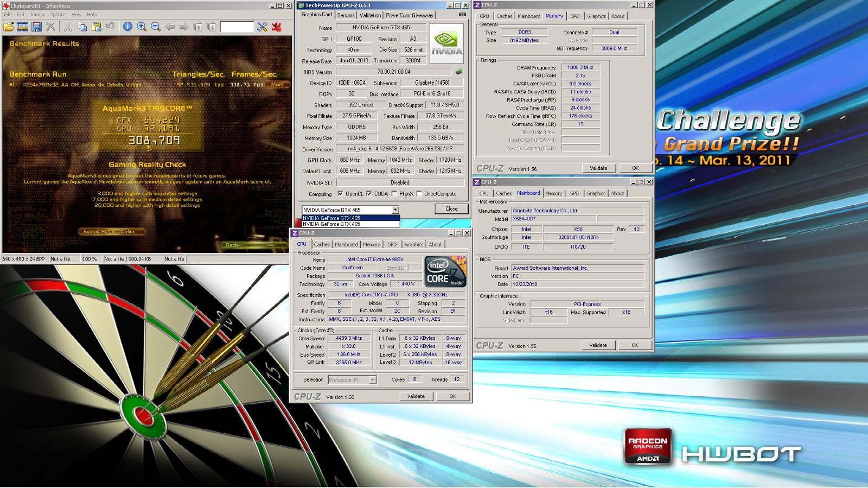Open the File menu in IrfanView
This screenshot has width=868, height=488.
[x=8, y=15]
